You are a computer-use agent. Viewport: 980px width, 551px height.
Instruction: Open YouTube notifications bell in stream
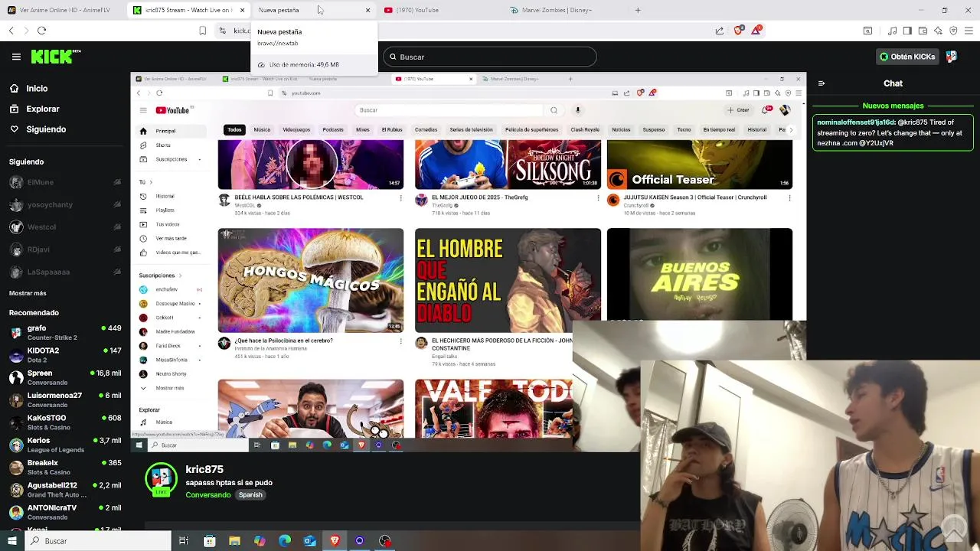point(768,110)
